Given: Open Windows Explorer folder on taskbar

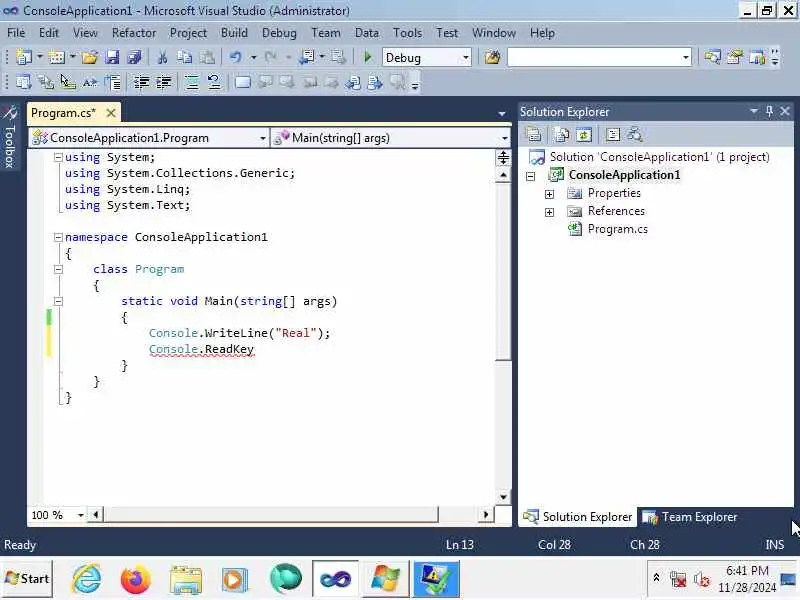Looking at the screenshot, I should pos(186,579).
